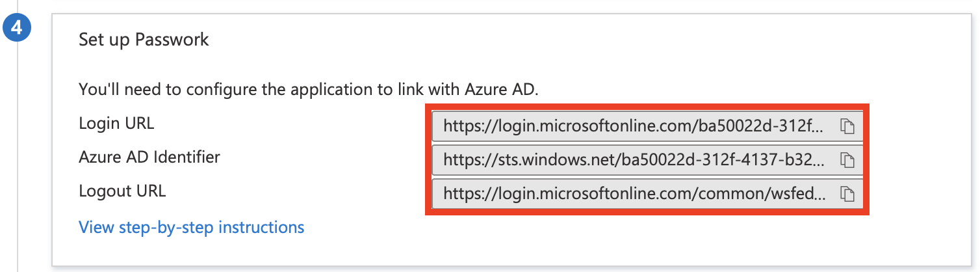Viewport: 980px width, 272px height.
Task: Click the vertical step connector line
Action: [18, 163]
